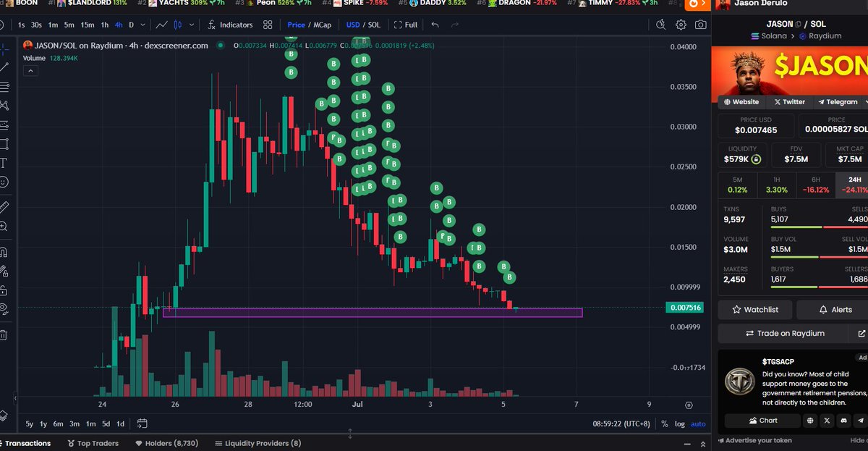Expand the chart type dropdown arrow
This screenshot has height=451, width=868.
(x=192, y=25)
